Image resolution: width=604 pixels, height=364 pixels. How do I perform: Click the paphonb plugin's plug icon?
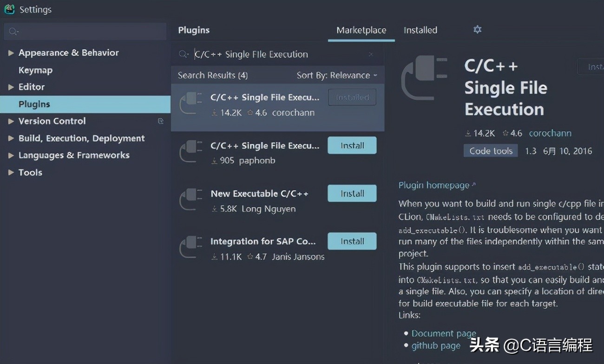click(x=191, y=152)
